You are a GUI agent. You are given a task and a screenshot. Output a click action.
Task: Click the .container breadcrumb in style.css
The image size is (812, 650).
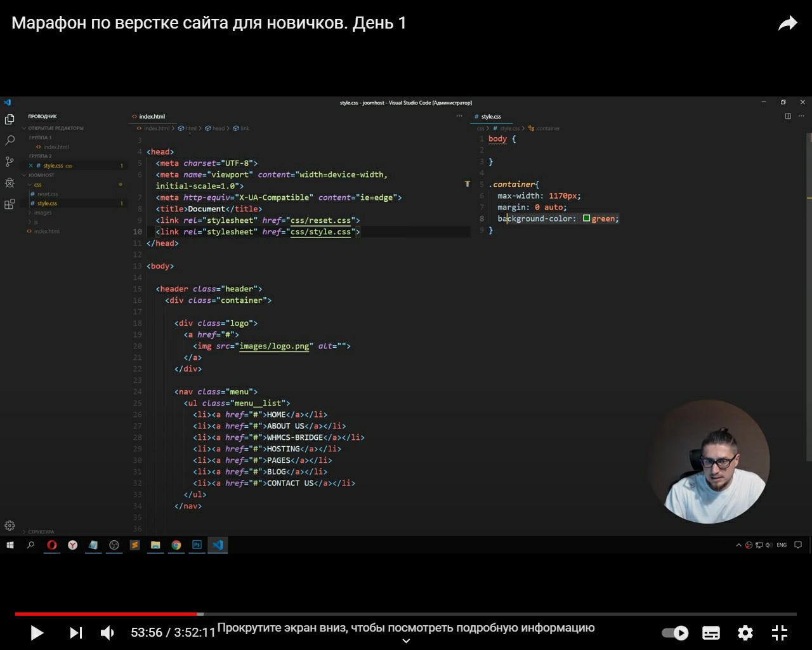548,128
